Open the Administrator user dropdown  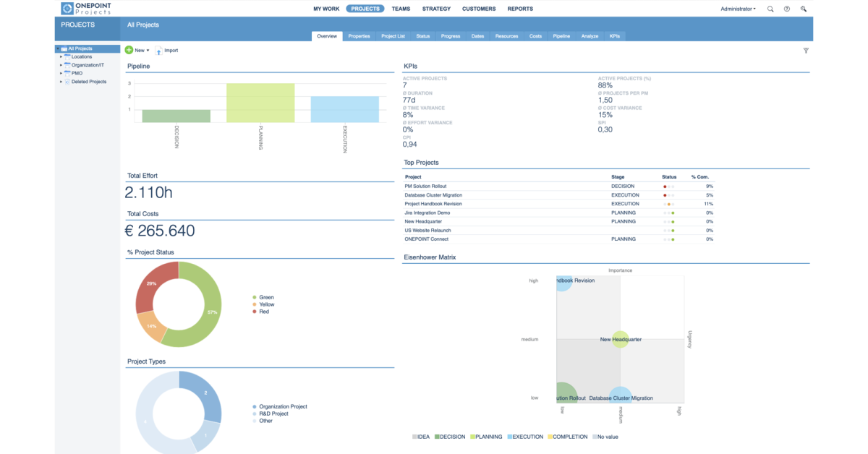(738, 9)
